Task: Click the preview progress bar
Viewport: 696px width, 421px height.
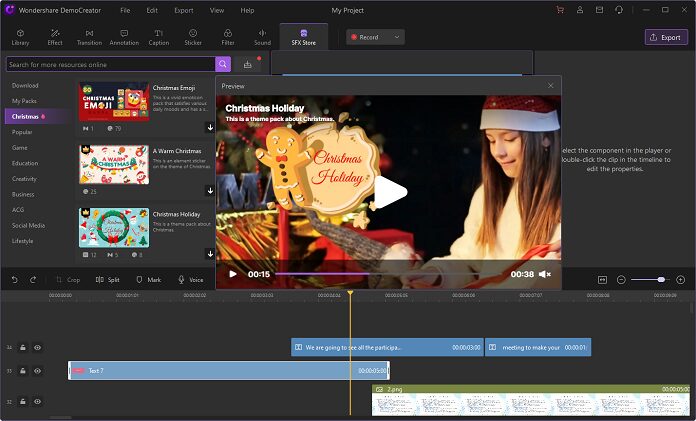Action: [388, 274]
